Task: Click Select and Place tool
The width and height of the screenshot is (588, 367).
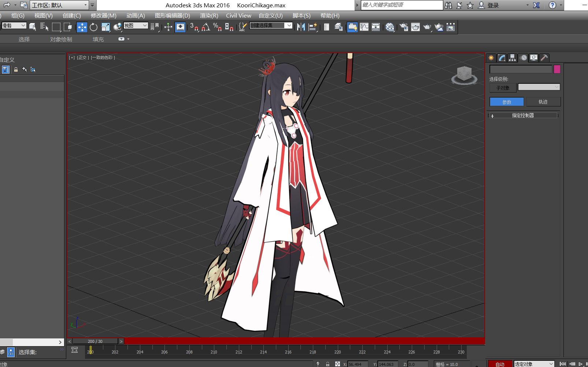Action: [117, 27]
